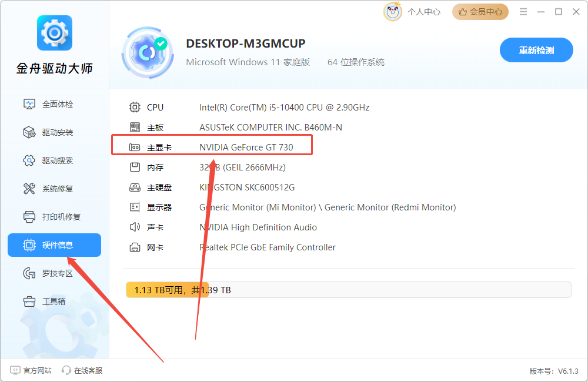Visit the 官方网站 official website link
The image size is (588, 382).
[31, 370]
